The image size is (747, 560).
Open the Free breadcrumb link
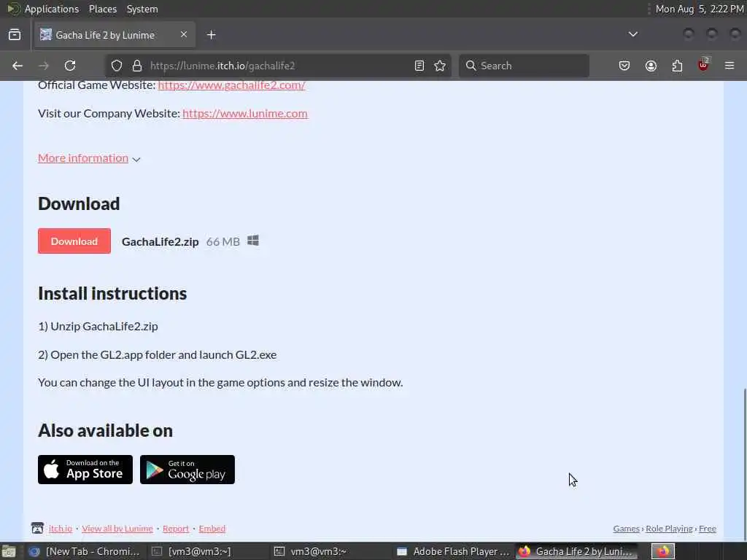(708, 529)
